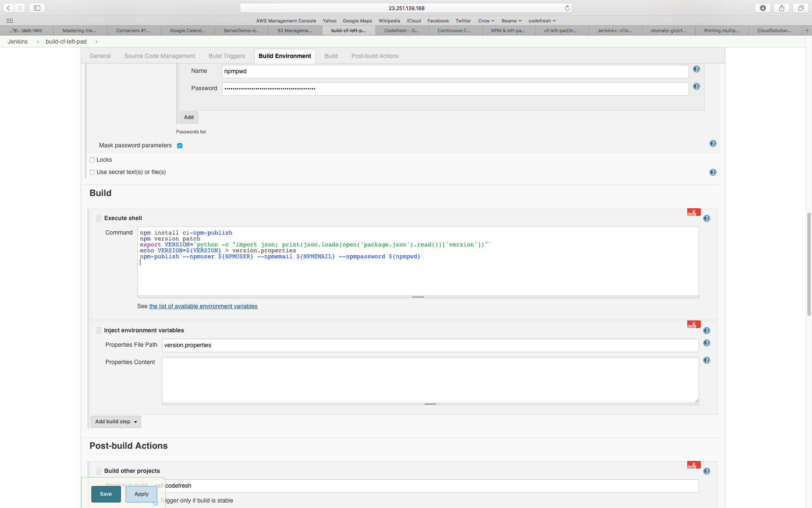Expand the Add build step dropdown
The image size is (812, 508).
click(x=116, y=422)
